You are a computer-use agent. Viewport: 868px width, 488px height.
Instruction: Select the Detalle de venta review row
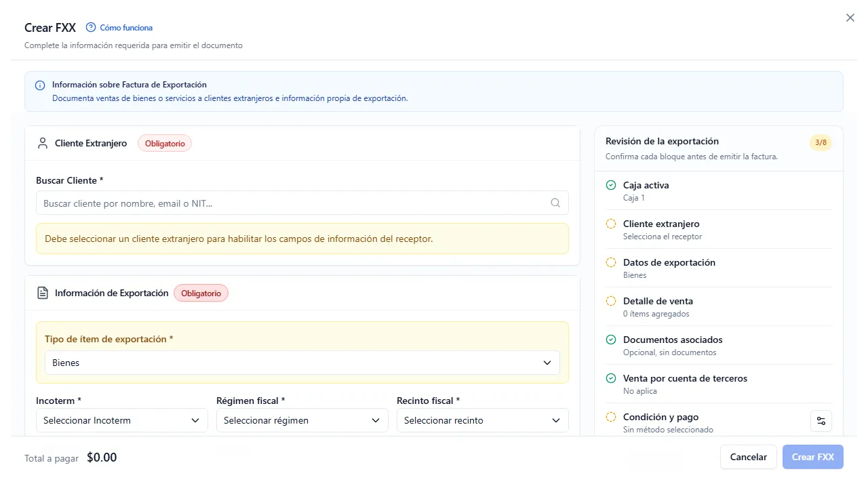pyautogui.click(x=719, y=307)
